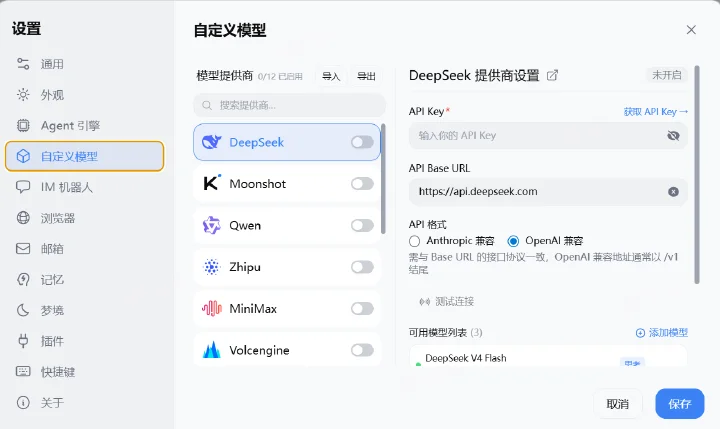
Task: Focus the 搜索提供商 search field
Action: (289, 105)
